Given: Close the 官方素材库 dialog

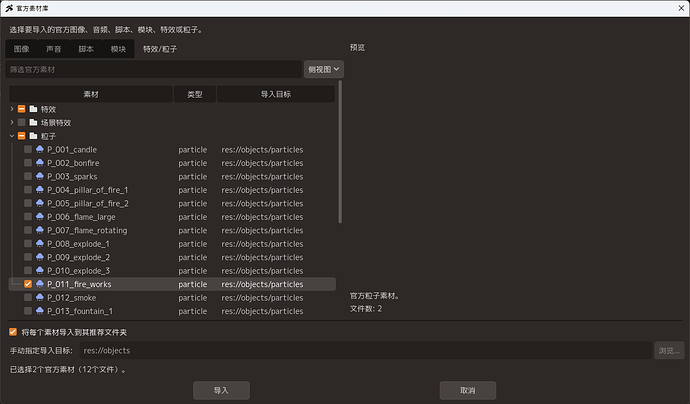Looking at the screenshot, I should (x=681, y=8).
